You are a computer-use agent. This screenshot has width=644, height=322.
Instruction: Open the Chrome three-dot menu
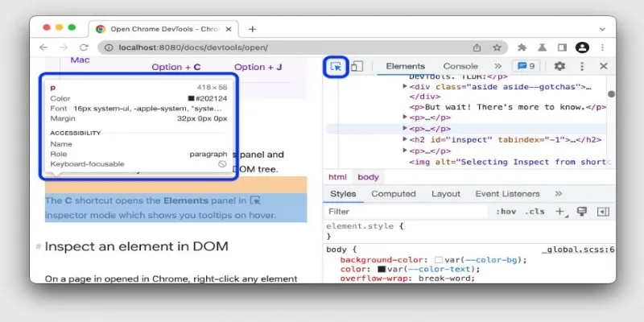pos(602,47)
